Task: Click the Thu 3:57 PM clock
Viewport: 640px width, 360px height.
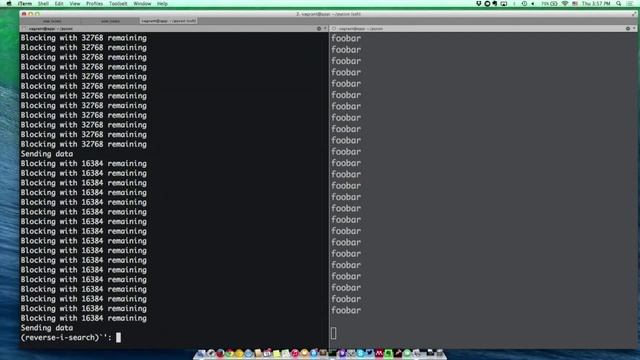Action: coord(596,4)
